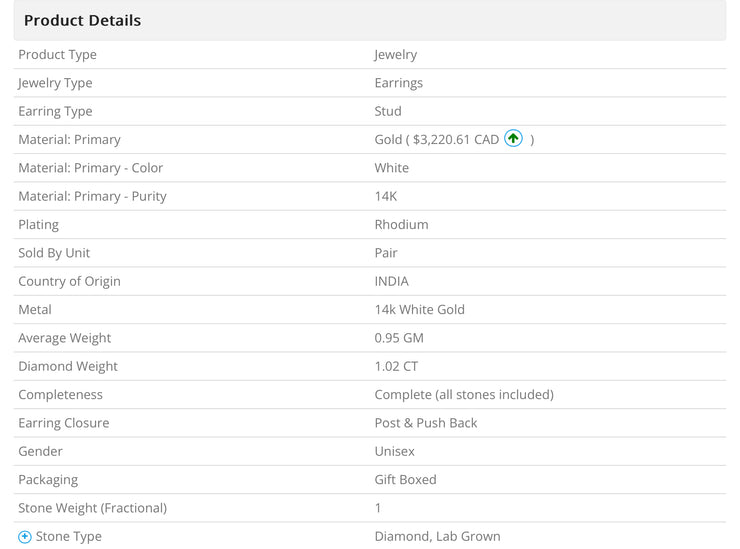Select the 0.95 GM average weight

[399, 338]
